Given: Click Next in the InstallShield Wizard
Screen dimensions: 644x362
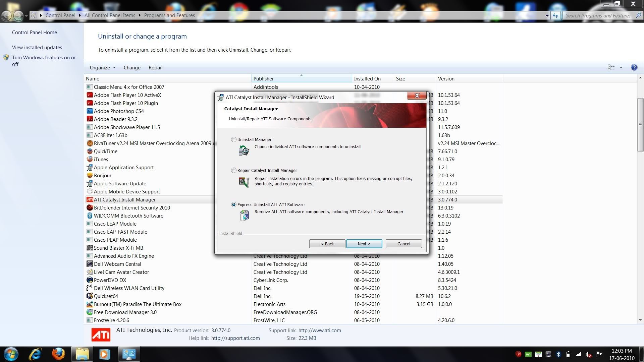Looking at the screenshot, I should 364,244.
